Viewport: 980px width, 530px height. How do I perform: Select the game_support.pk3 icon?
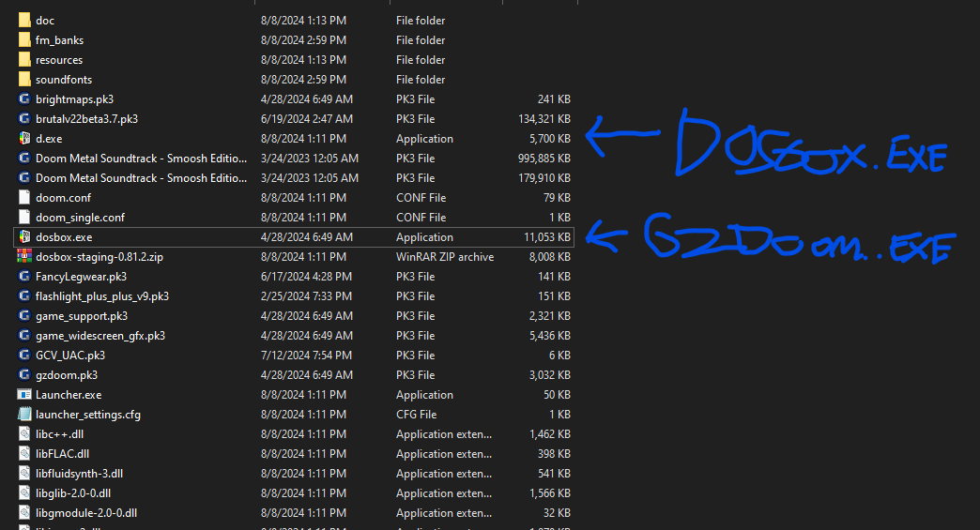24,316
